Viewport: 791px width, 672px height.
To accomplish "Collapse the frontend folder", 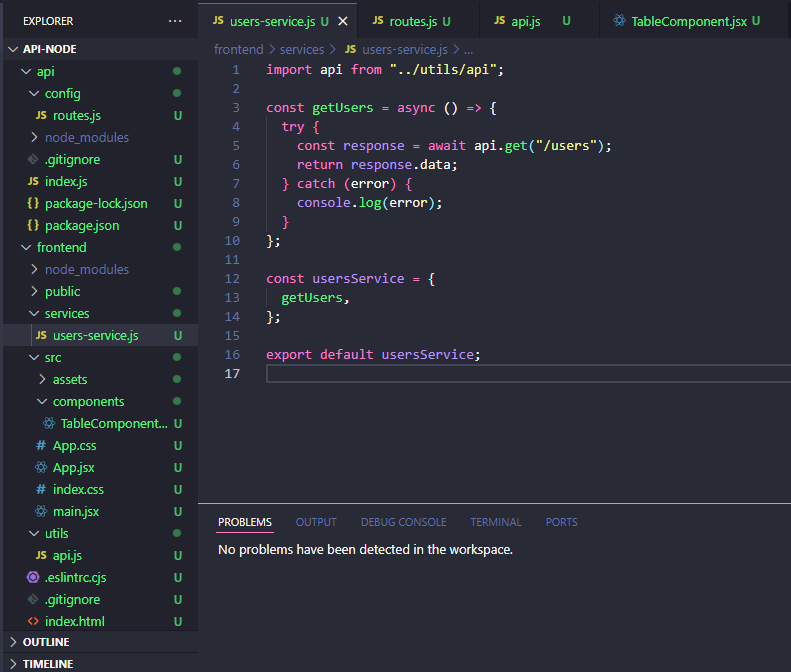I will (61, 247).
